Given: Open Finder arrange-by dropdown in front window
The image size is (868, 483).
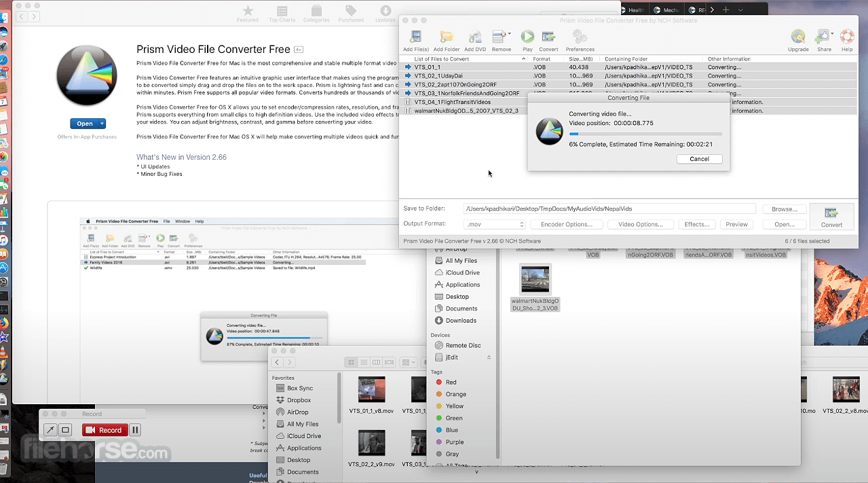Looking at the screenshot, I should point(409,363).
